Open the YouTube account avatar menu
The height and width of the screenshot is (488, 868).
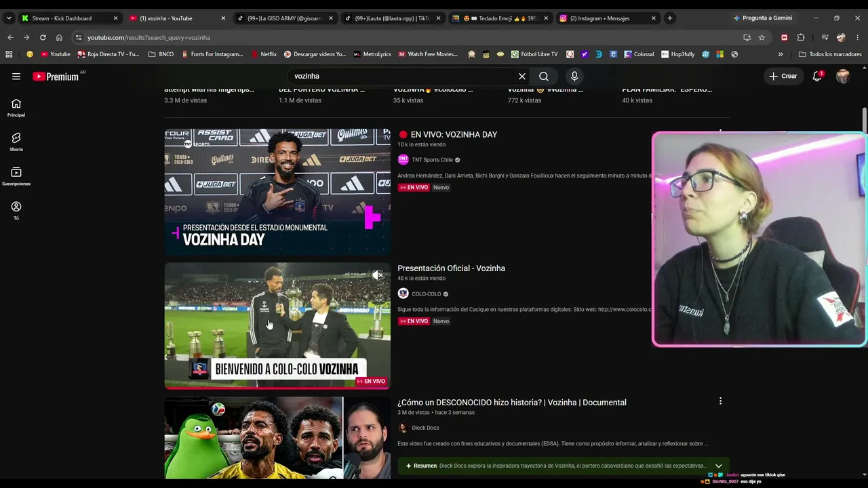pos(843,77)
